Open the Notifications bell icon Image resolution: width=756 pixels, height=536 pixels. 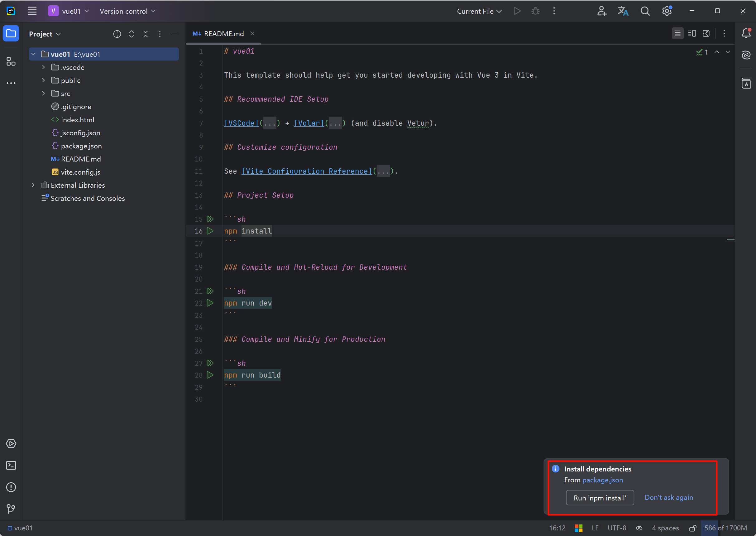click(x=746, y=33)
